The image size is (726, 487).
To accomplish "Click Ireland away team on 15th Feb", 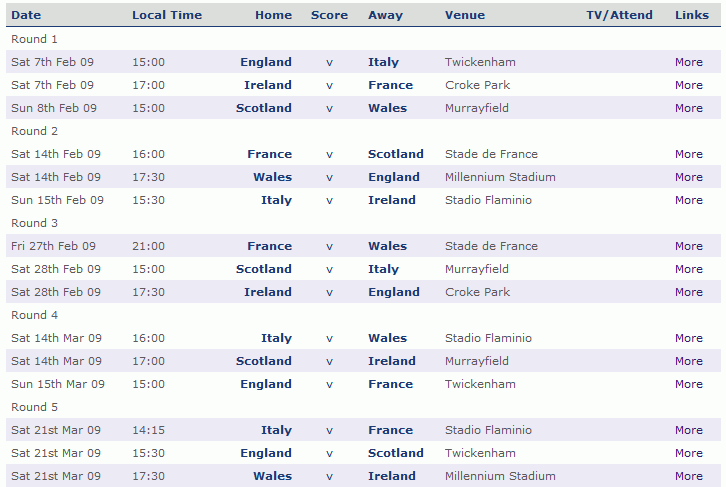I will (x=392, y=200).
